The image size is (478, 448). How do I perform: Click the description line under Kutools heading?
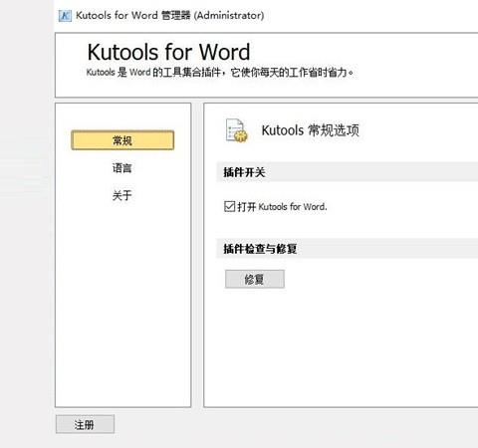(220, 72)
